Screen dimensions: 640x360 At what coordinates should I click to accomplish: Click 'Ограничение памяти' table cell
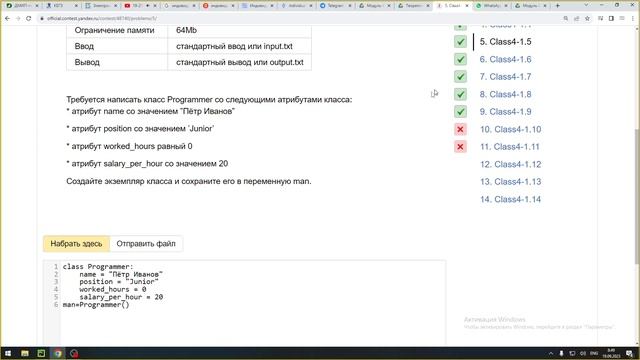pos(117,30)
